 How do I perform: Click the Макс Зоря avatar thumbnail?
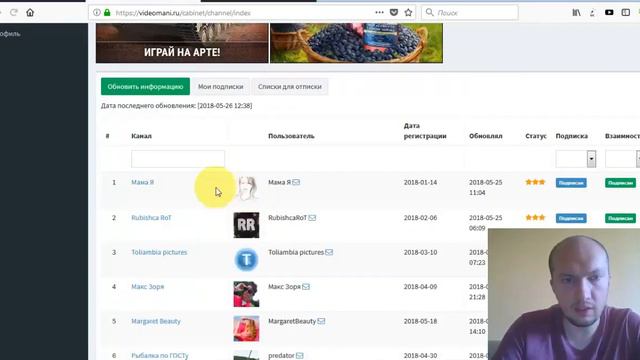click(246, 294)
